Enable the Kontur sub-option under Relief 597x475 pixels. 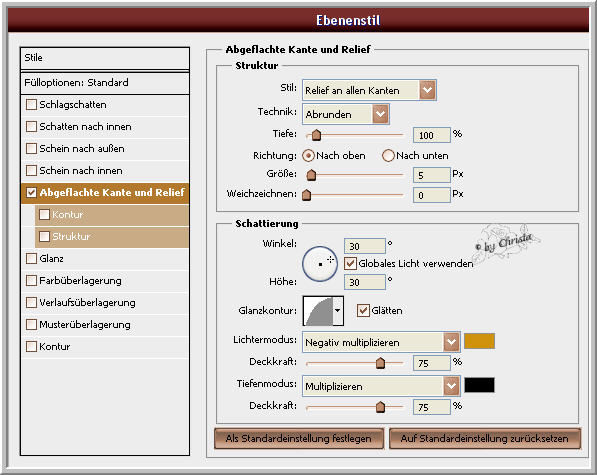[44, 214]
